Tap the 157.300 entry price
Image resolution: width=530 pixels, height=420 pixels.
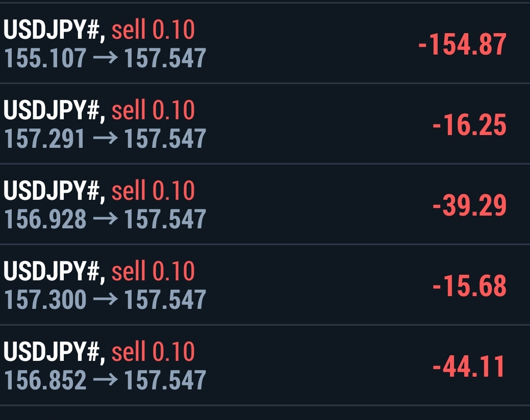(x=45, y=300)
